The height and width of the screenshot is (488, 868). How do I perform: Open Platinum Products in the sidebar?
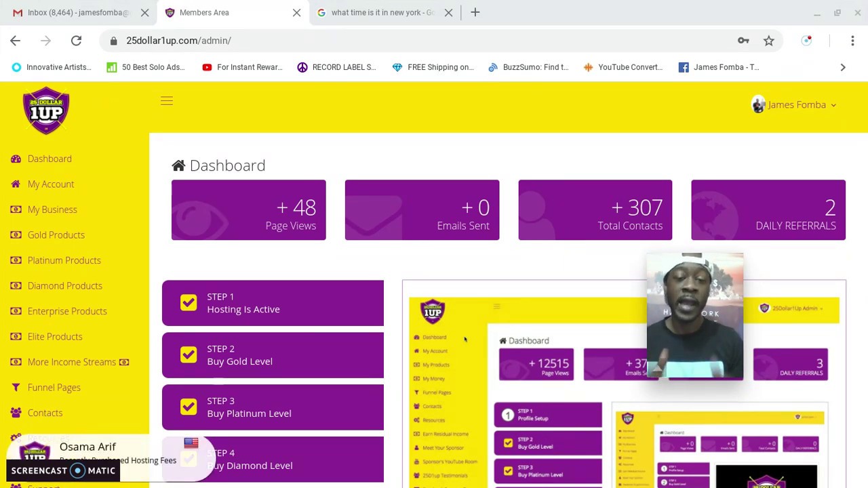click(64, 260)
